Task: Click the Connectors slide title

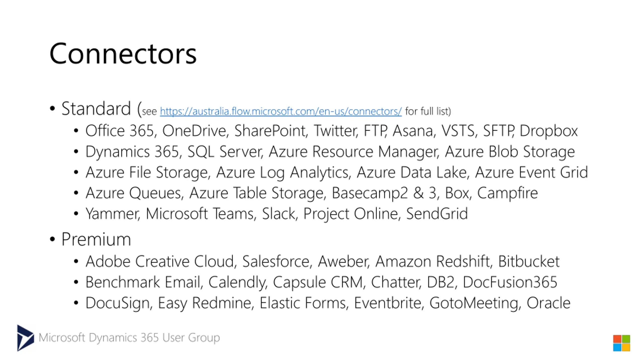Action: coord(123,53)
